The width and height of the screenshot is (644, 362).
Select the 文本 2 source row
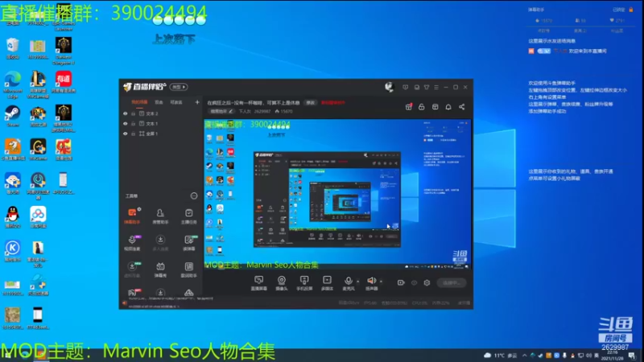coord(160,113)
